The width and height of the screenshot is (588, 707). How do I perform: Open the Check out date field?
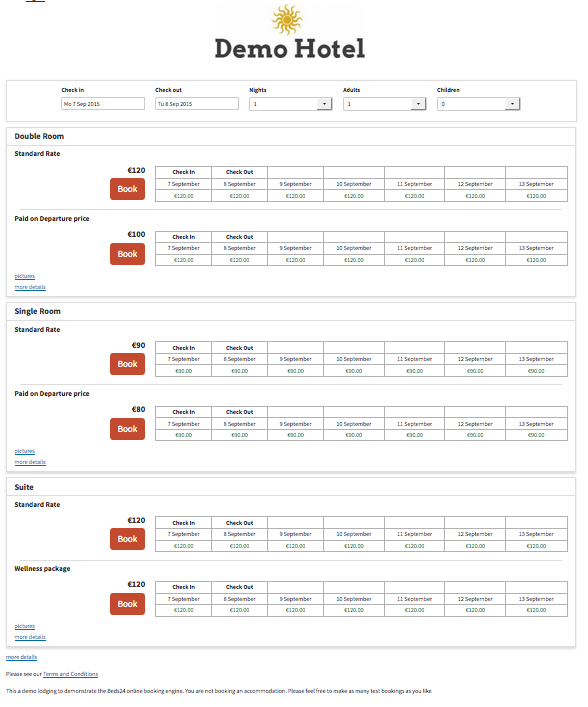coord(197,104)
